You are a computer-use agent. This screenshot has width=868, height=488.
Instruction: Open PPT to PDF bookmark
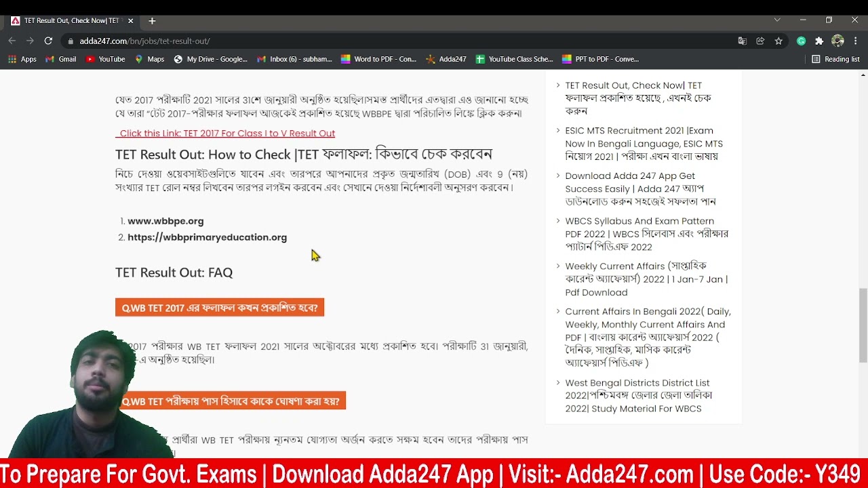[601, 59]
